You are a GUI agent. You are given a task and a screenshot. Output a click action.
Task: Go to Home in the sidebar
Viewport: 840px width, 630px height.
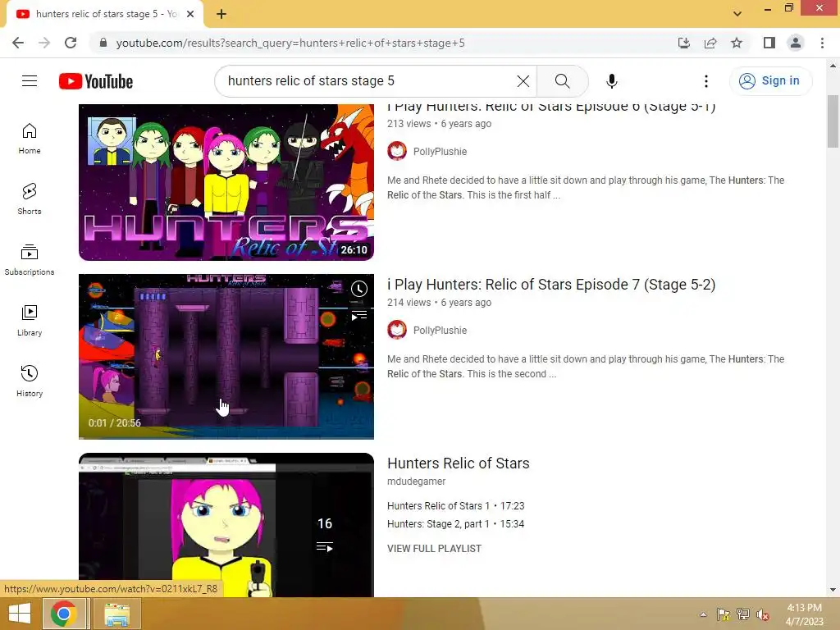(30, 138)
